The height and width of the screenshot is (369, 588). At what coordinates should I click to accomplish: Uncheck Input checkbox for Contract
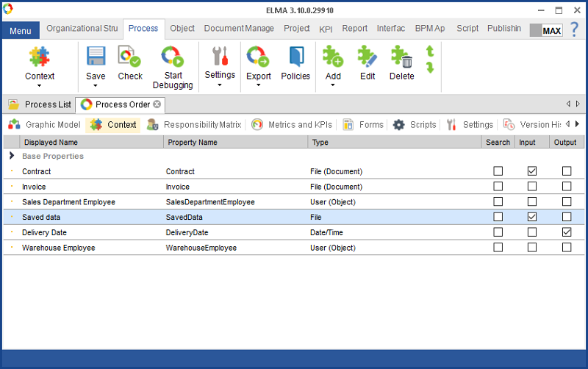click(x=531, y=171)
